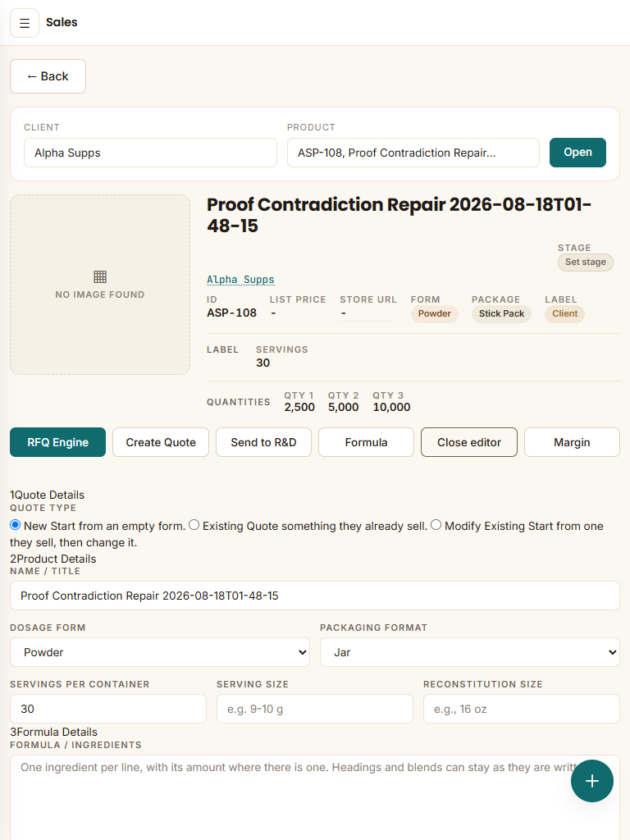Click the Reconstitution Size input
This screenshot has width=630, height=840.
click(x=522, y=709)
